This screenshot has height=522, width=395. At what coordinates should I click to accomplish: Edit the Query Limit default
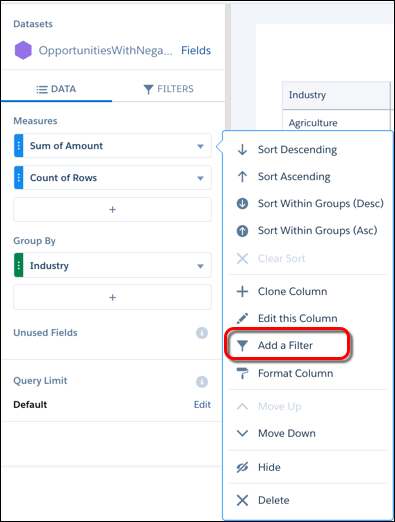tap(202, 405)
